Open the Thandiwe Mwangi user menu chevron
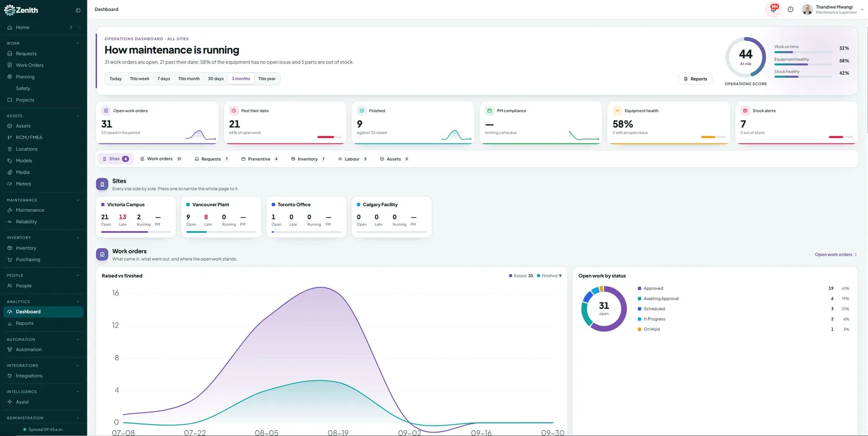868x436 pixels. coord(862,9)
